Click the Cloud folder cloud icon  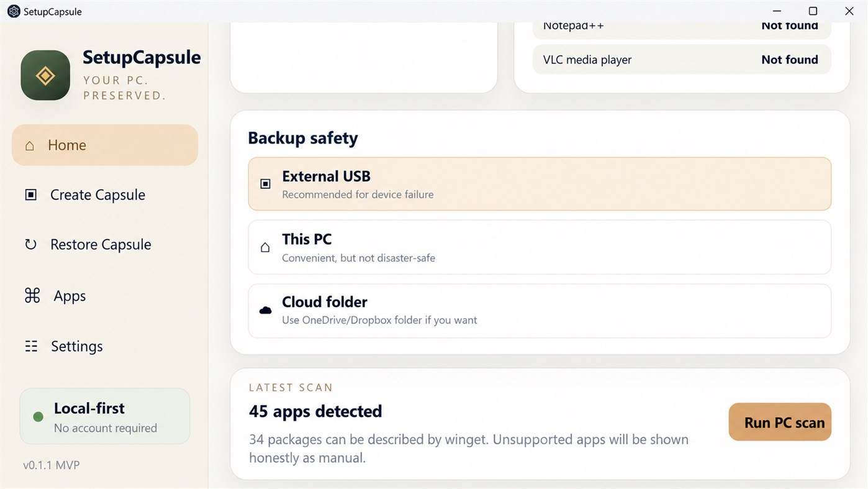(x=265, y=310)
